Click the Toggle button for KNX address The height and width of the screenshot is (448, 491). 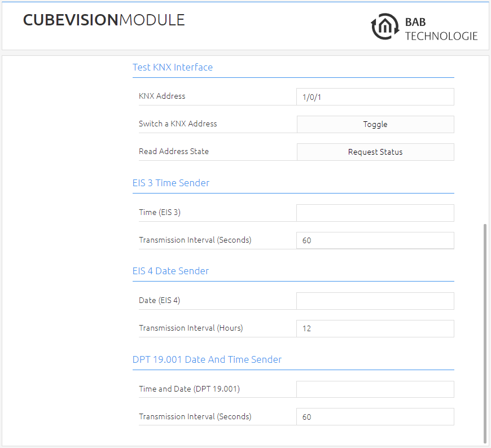375,124
